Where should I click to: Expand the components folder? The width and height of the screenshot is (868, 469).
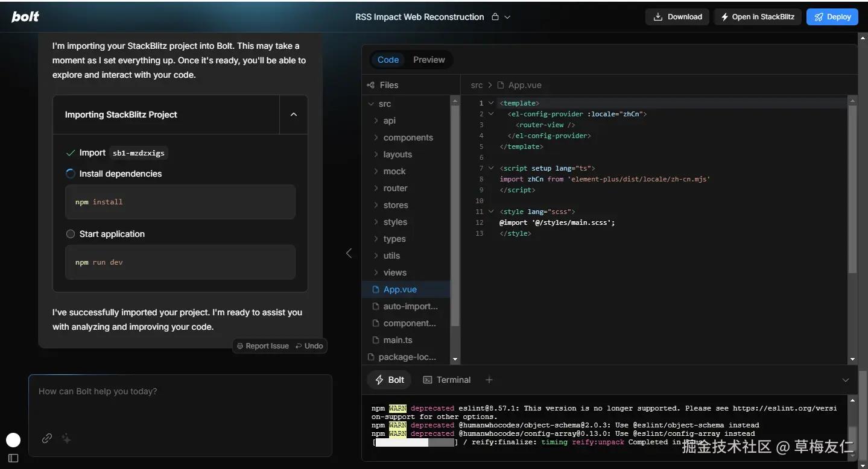tap(407, 137)
